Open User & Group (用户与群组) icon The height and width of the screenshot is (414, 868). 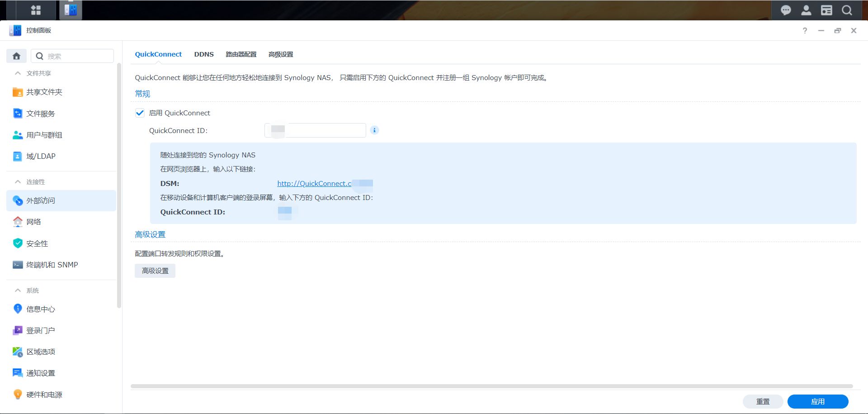tap(18, 135)
